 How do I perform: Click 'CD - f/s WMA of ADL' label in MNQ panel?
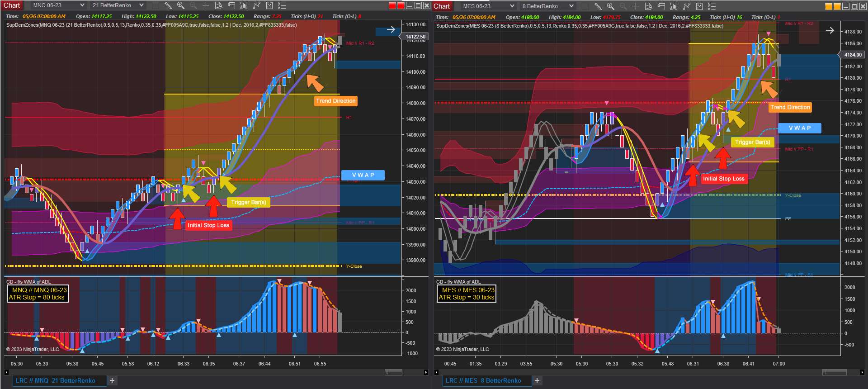28,282
